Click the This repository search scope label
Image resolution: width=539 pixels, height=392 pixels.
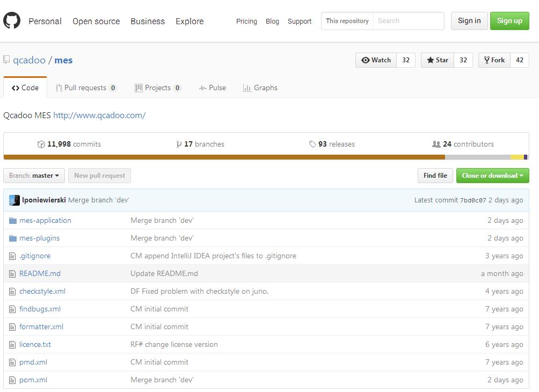click(347, 21)
